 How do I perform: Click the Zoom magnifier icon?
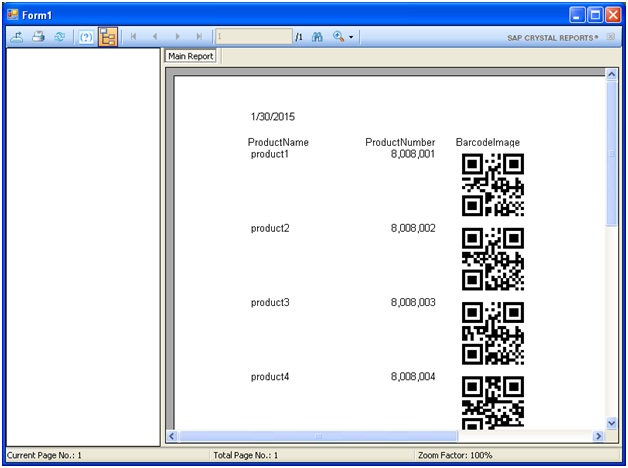338,37
